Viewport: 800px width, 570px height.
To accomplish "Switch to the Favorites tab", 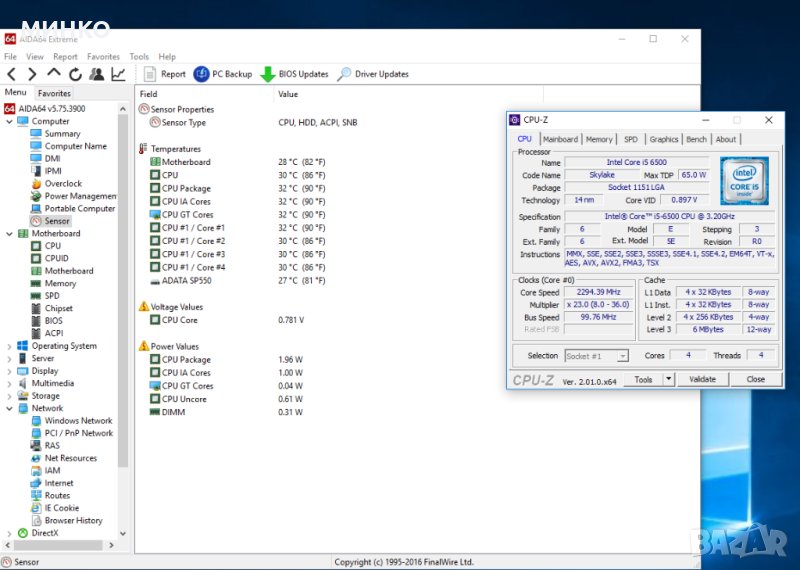I will 54,93.
